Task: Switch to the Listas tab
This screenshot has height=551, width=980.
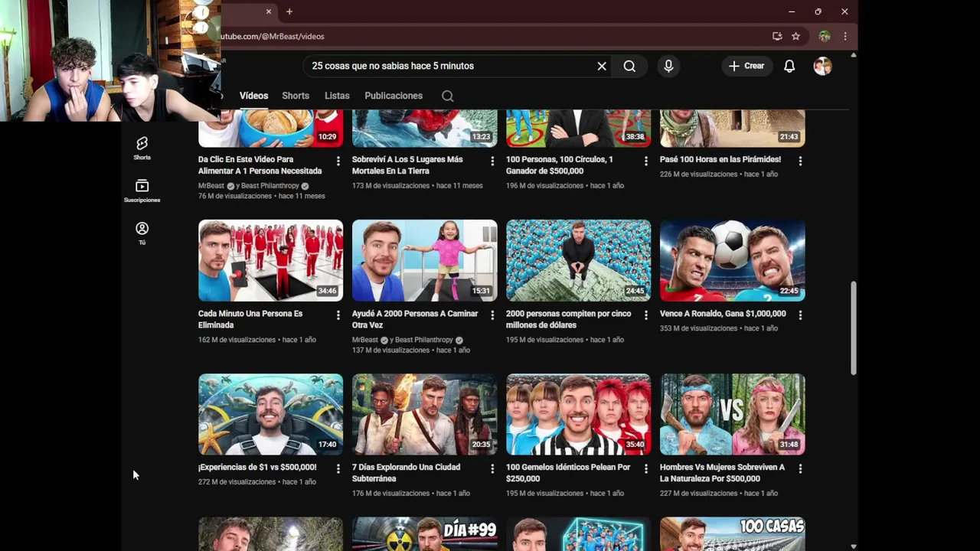Action: coord(337,96)
